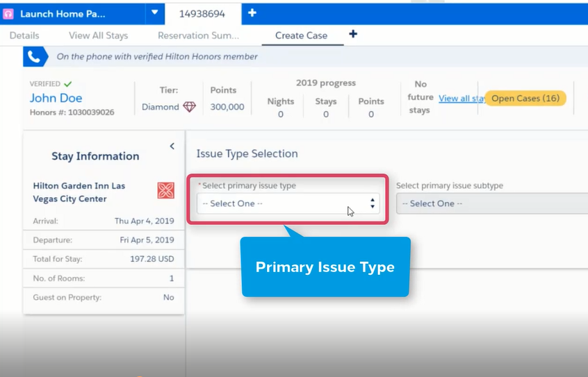
Task: Click the Honors # 1030039026 text
Action: point(72,112)
